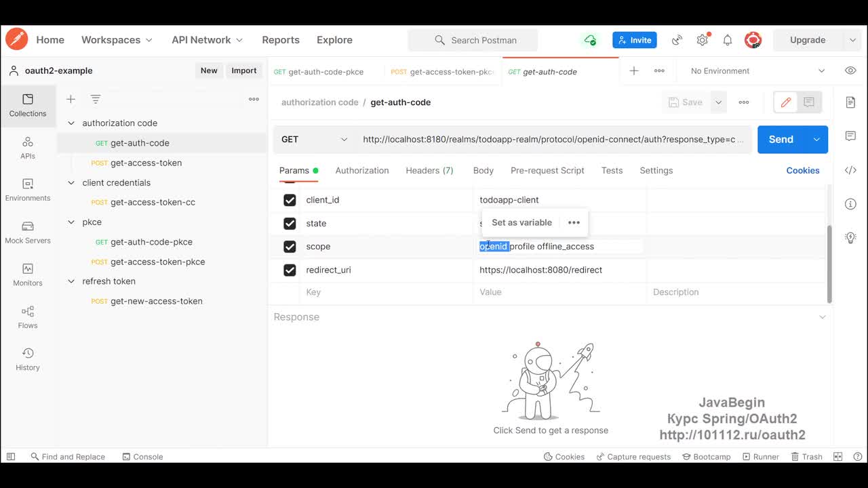Click Set as variable

[x=521, y=222]
